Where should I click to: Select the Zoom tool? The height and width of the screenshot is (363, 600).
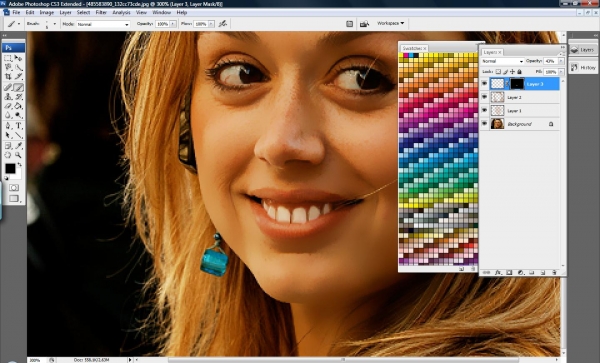[x=18, y=155]
